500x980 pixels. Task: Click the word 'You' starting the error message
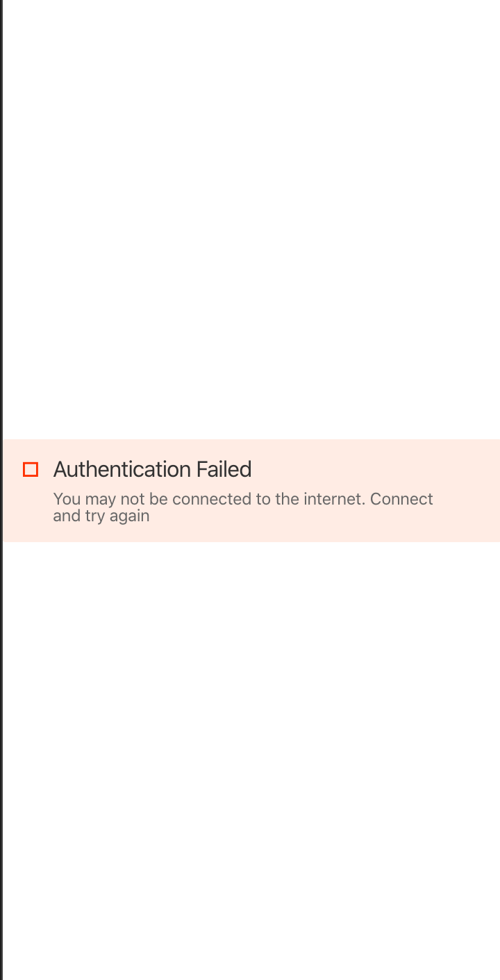coord(67,499)
